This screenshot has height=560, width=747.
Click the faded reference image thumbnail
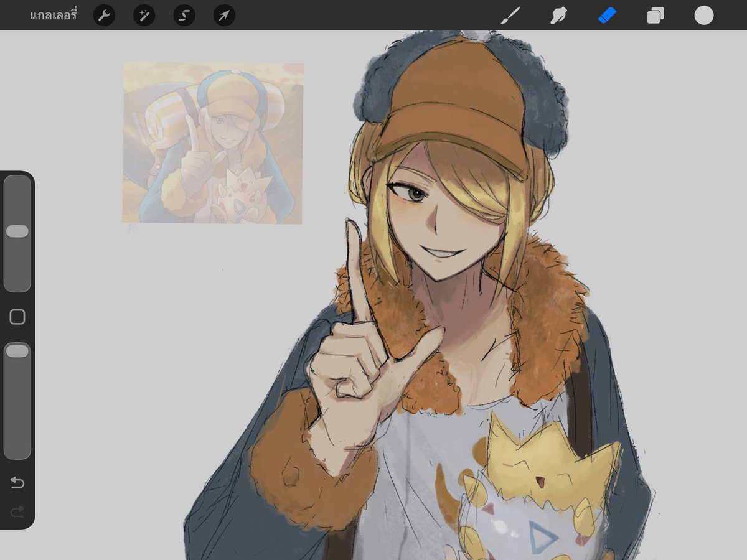[x=213, y=142]
